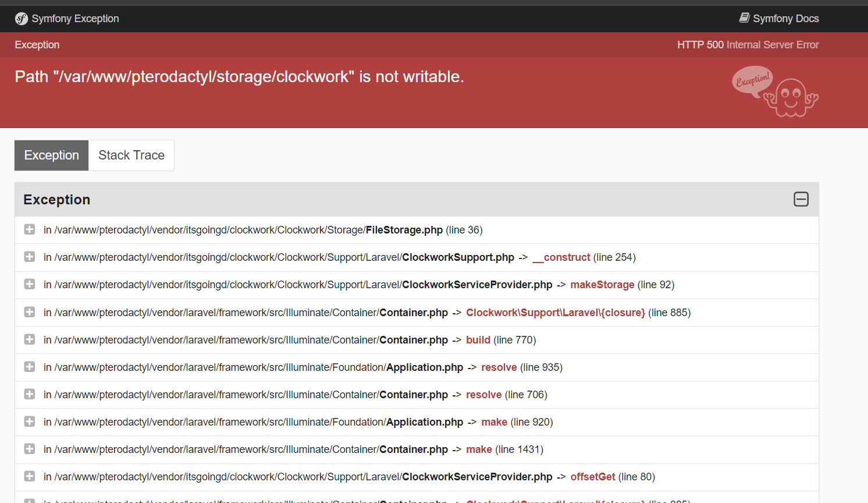Click the "make" method at line 920
Image resolution: width=868 pixels, height=503 pixels.
(495, 422)
